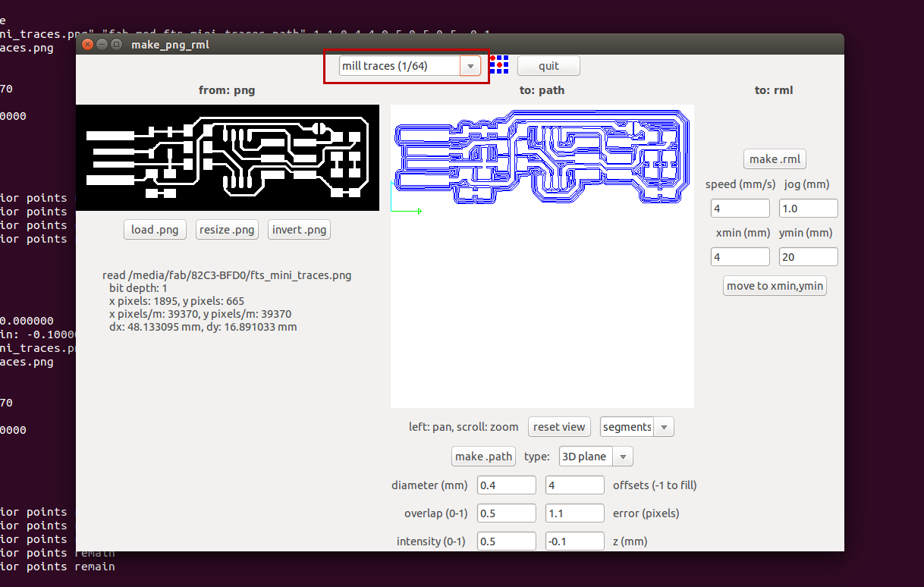This screenshot has height=587, width=924.
Task: Click the overlap (0-1) input field
Action: tap(506, 513)
